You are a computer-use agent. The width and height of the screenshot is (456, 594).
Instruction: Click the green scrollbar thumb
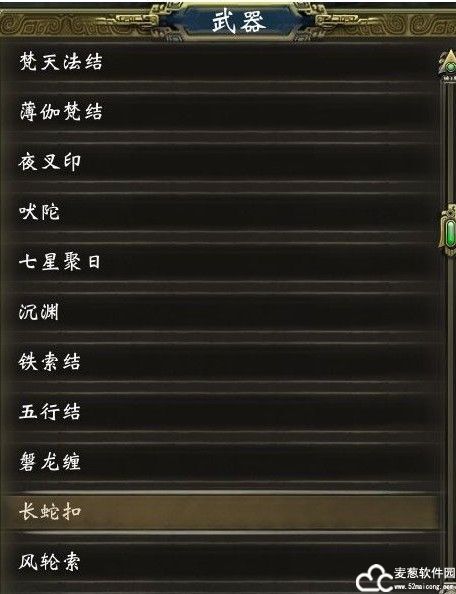click(x=450, y=233)
